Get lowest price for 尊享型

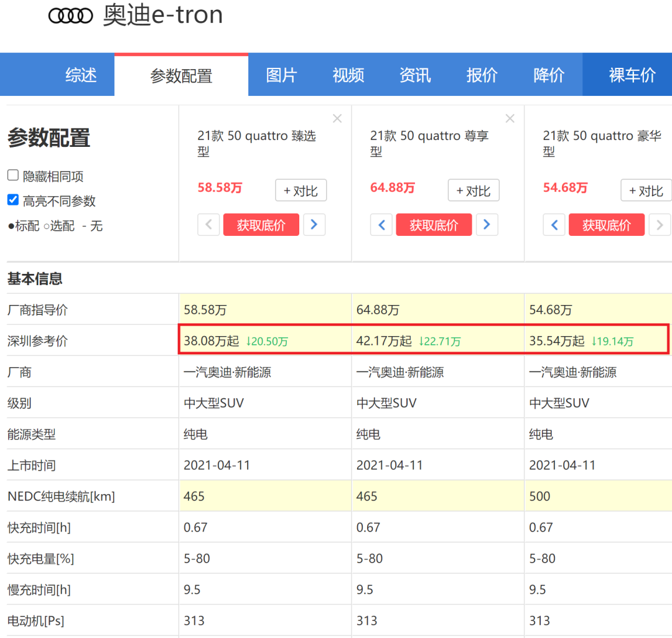coord(434,225)
